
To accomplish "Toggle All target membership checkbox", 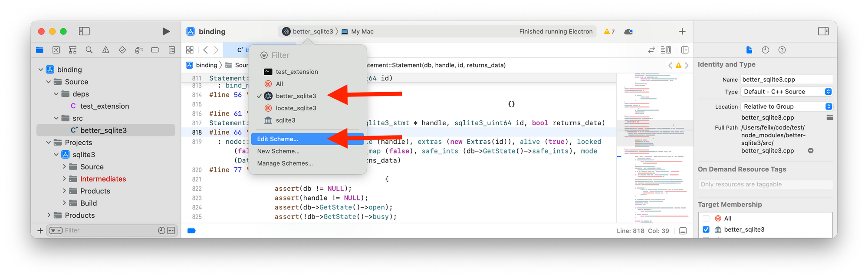I will [x=706, y=219].
